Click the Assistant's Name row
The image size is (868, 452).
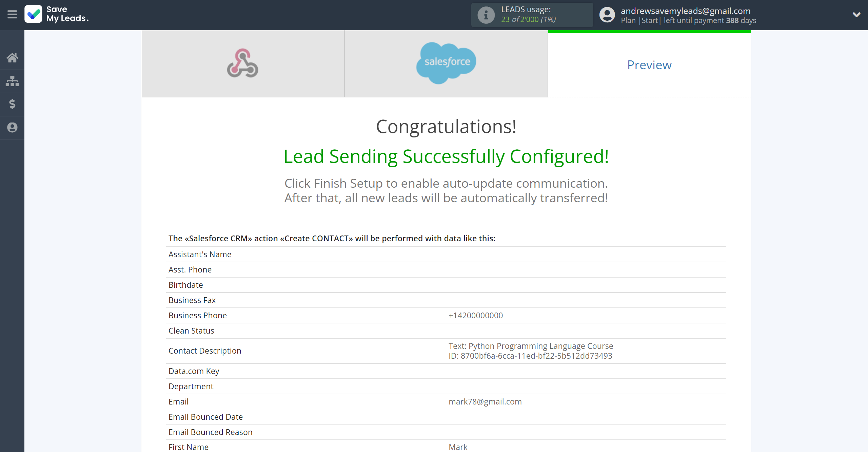[x=446, y=254]
